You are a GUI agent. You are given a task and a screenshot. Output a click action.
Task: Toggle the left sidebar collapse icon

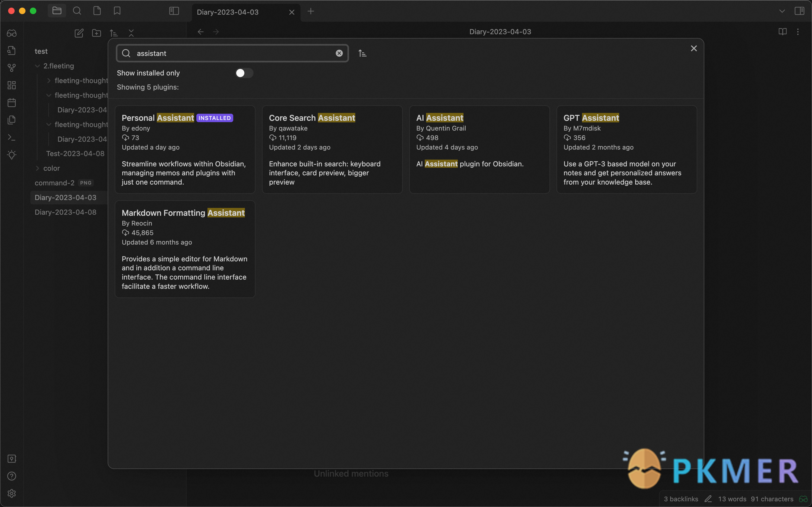174,11
